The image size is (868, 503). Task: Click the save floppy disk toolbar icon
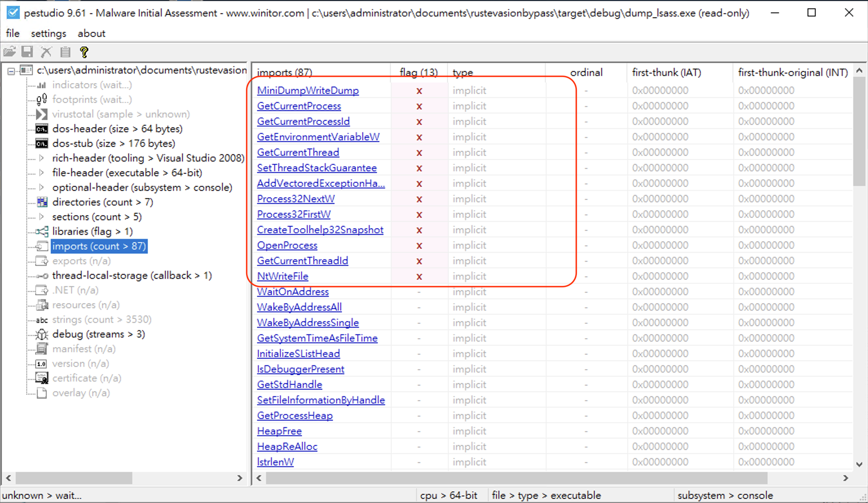[x=27, y=52]
